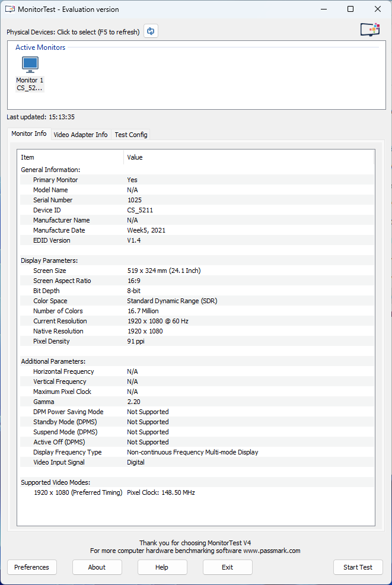
Task: Click the Value column header
Action: (x=135, y=157)
